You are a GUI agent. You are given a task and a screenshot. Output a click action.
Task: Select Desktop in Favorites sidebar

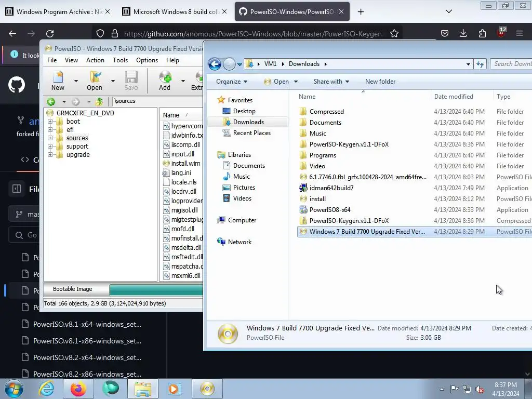click(244, 111)
